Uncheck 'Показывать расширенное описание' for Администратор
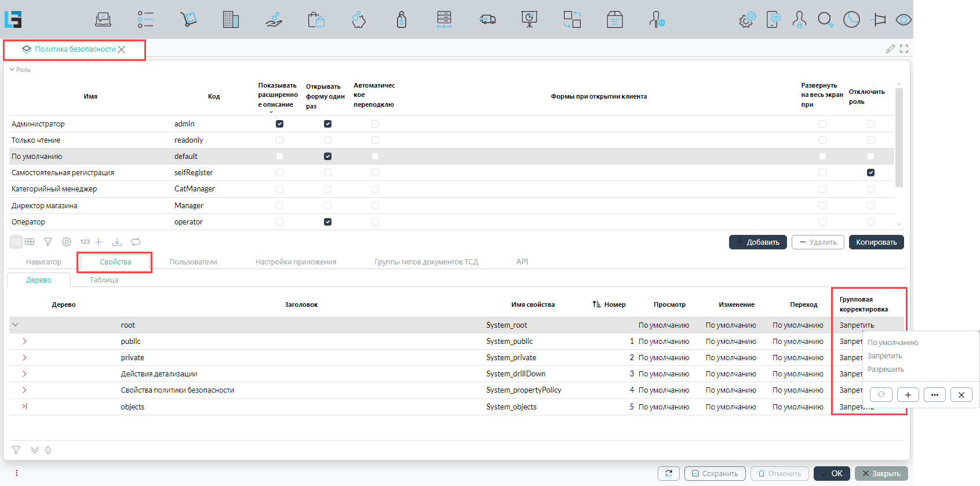Screen dimensions: 980x486 (279, 124)
